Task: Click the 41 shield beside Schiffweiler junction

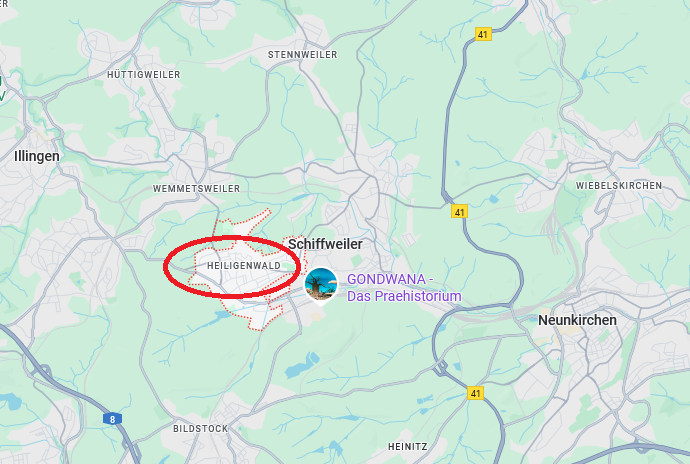Action: coord(459,212)
